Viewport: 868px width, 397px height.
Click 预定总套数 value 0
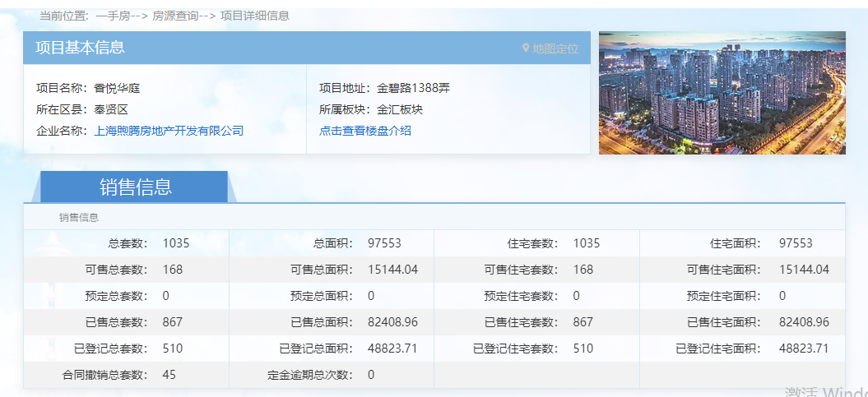pyautogui.click(x=166, y=296)
